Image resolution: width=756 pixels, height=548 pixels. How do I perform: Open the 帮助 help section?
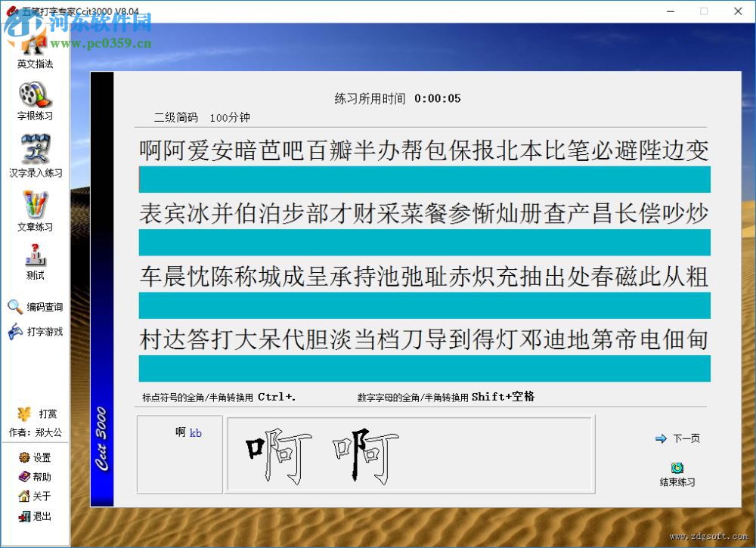coord(35,477)
